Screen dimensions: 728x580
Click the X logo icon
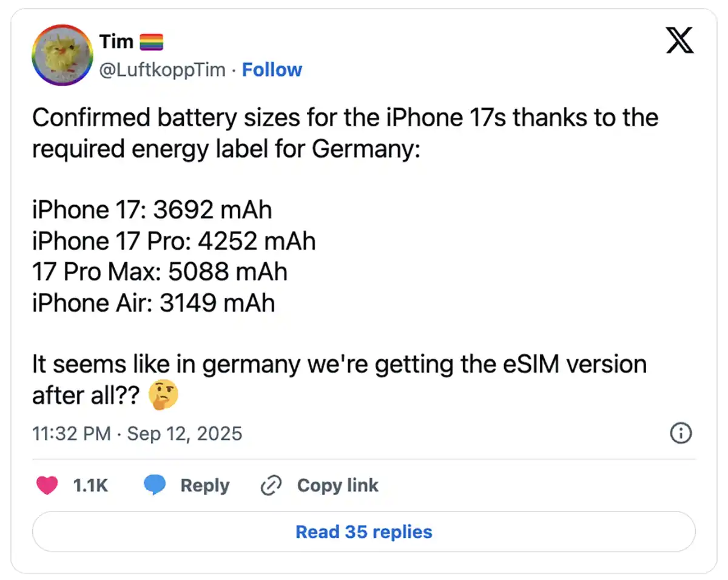680,41
